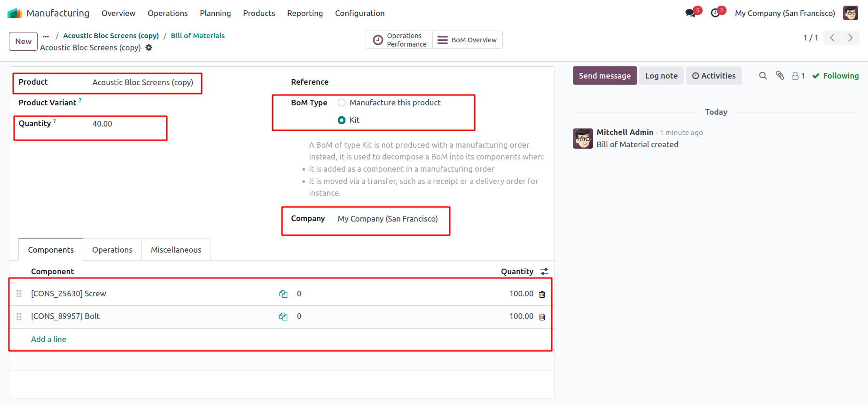Open the discuss messages icon
868x405 pixels.
(x=690, y=13)
